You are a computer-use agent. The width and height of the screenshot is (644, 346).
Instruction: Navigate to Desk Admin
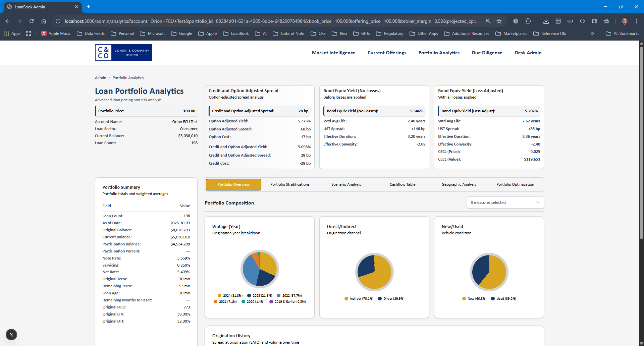(x=528, y=53)
